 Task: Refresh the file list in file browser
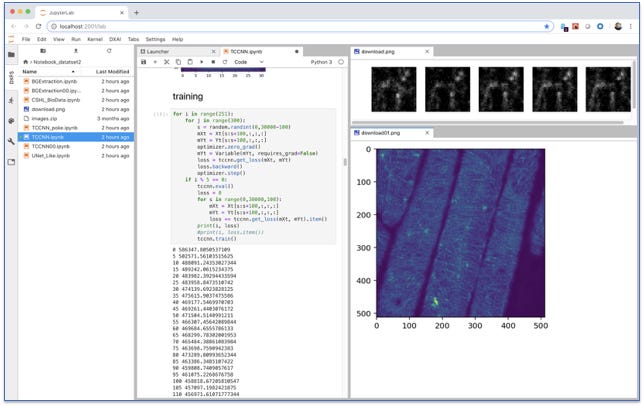coord(111,49)
